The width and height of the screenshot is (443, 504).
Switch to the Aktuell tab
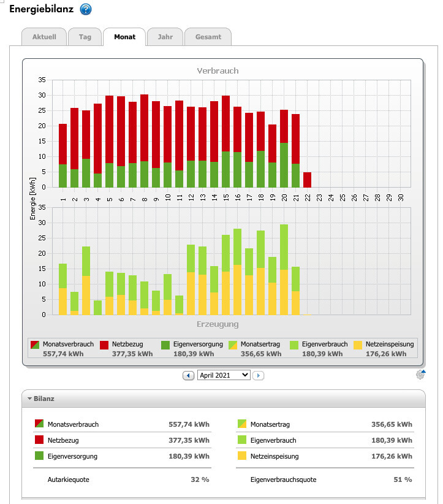coord(44,37)
